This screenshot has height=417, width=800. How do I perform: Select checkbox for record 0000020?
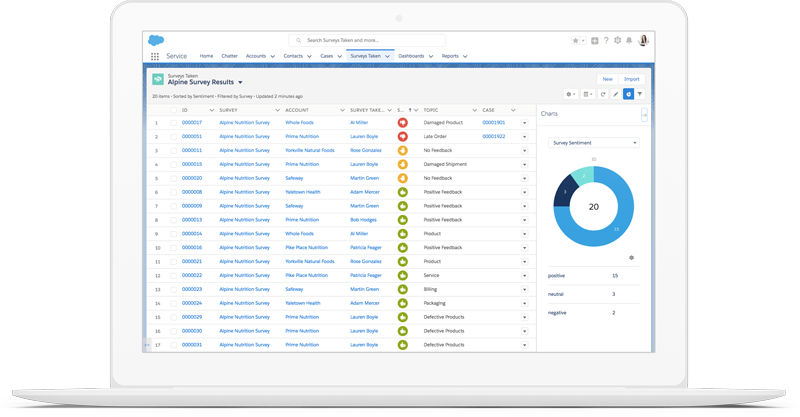click(x=173, y=179)
